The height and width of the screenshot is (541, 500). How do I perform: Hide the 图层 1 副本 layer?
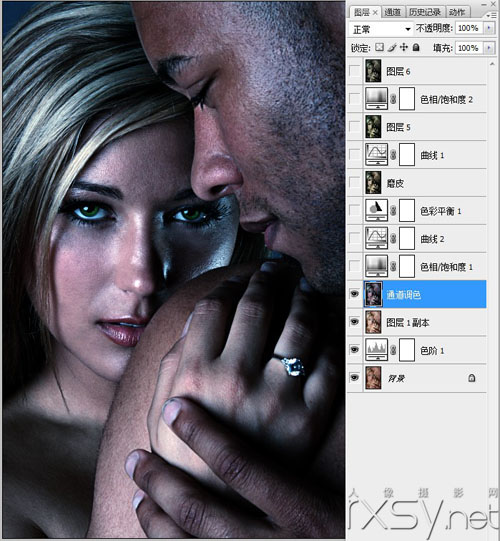[x=354, y=322]
